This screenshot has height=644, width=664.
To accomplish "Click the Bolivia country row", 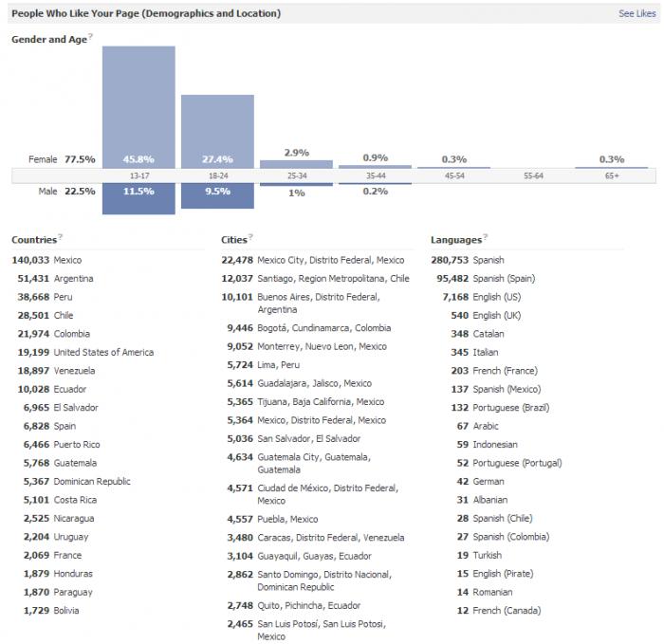I will 51,610.
